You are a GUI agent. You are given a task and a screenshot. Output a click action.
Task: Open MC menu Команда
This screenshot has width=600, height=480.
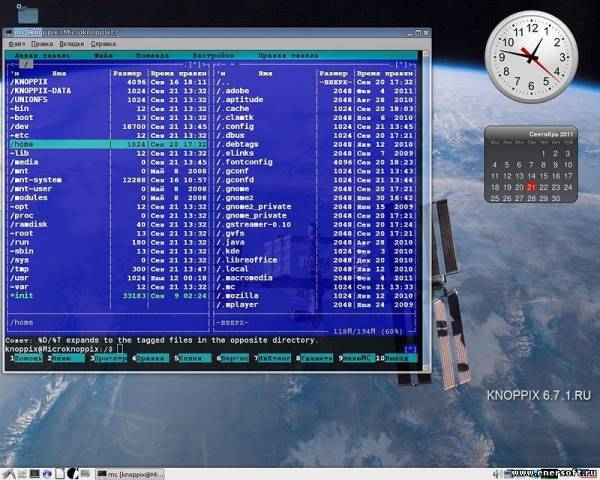(x=152, y=56)
